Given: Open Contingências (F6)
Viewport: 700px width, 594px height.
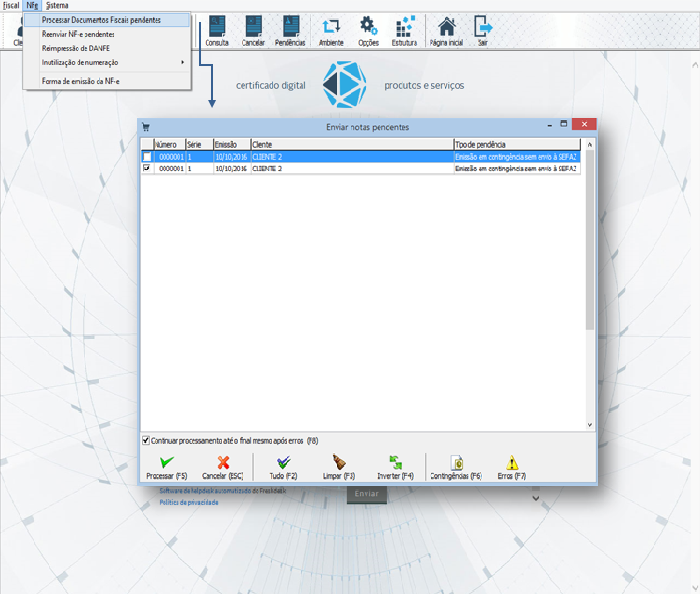Looking at the screenshot, I should (456, 468).
